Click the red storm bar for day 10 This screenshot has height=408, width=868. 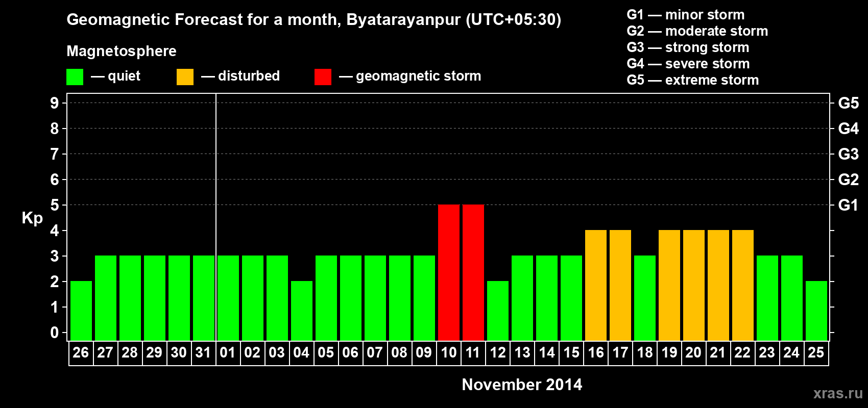point(449,272)
